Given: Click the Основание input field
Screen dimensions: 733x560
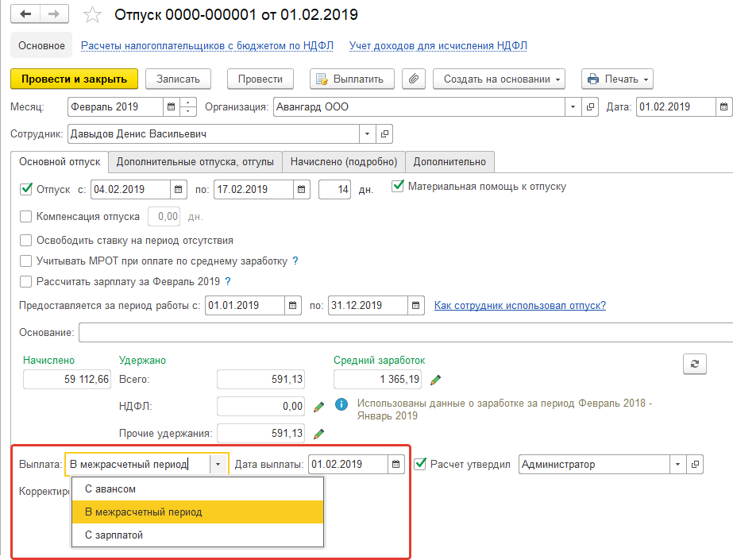Looking at the screenshot, I should [405, 332].
